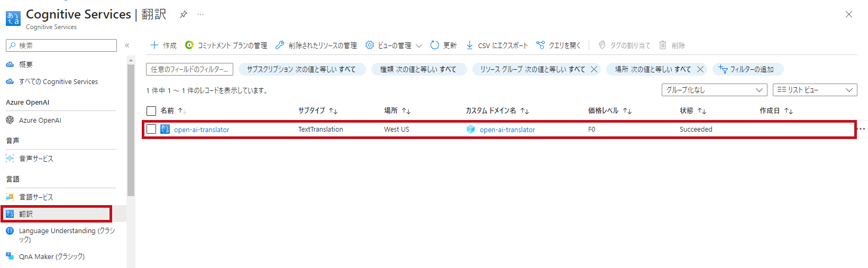Open the リスト ビュー dropdown
The image size is (868, 268).
[x=815, y=90]
